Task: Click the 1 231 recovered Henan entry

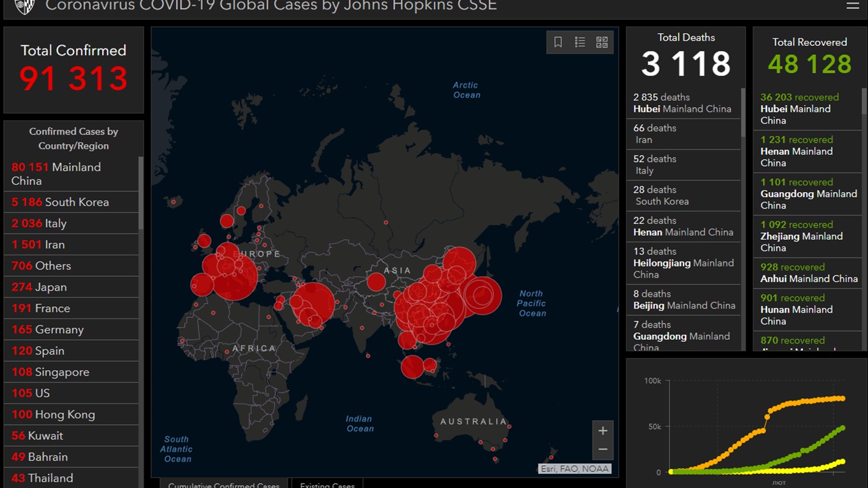Action: pos(808,151)
